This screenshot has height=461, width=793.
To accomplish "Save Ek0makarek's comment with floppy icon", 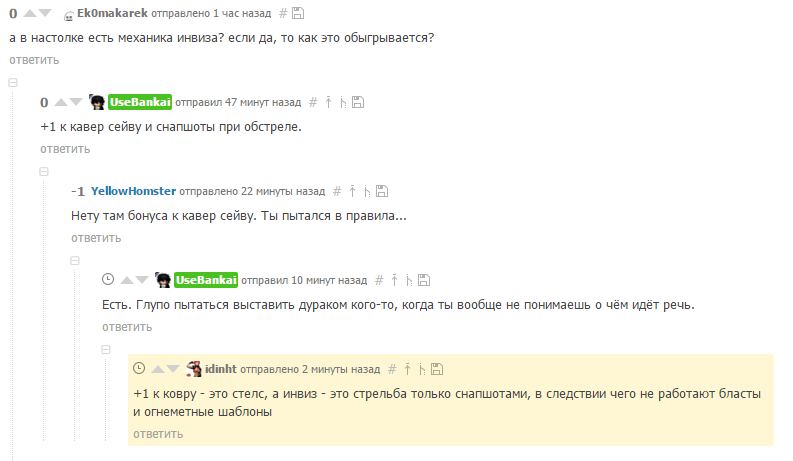I will tap(298, 14).
